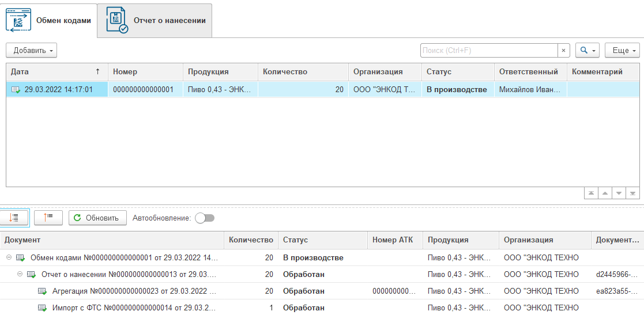This screenshot has width=644, height=315.
Task: Open the Добавить dropdown menu
Action: pyautogui.click(x=31, y=50)
